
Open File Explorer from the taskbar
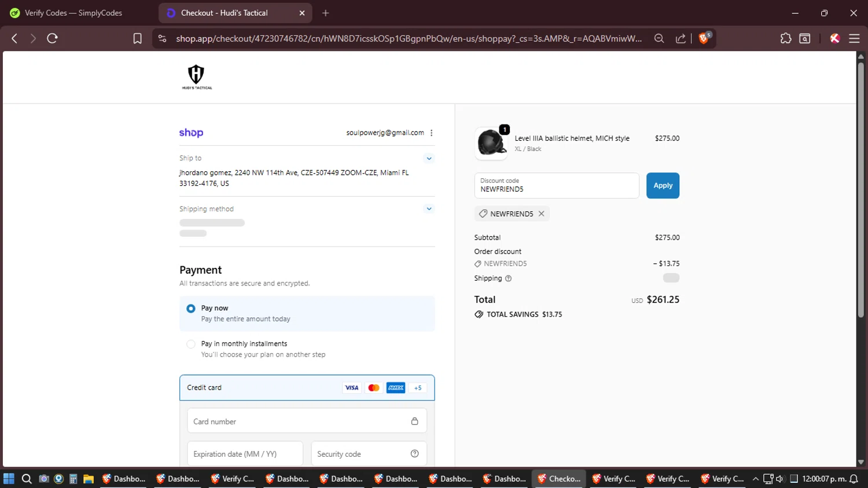click(89, 479)
